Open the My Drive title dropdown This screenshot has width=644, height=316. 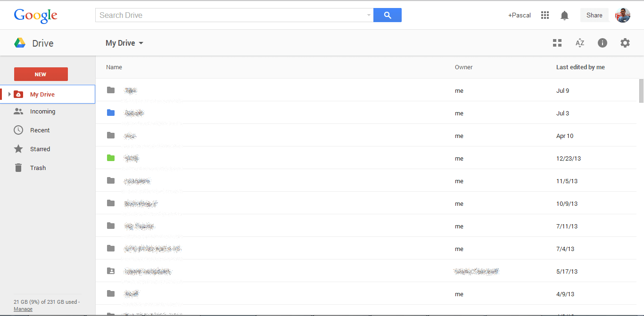124,43
